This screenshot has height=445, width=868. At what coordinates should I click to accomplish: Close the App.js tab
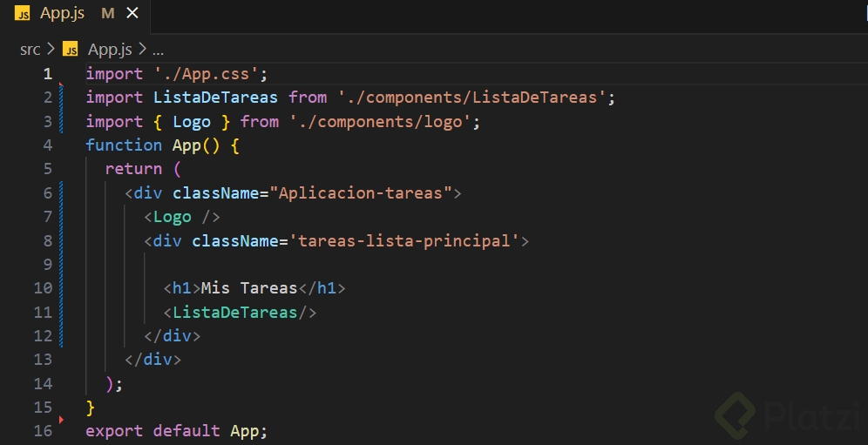coord(132,13)
